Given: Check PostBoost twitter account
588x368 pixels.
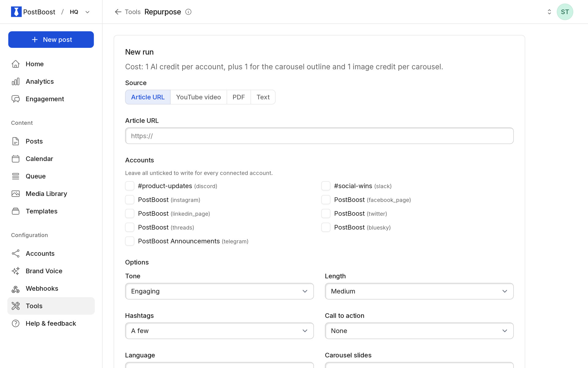Looking at the screenshot, I should [x=326, y=213].
